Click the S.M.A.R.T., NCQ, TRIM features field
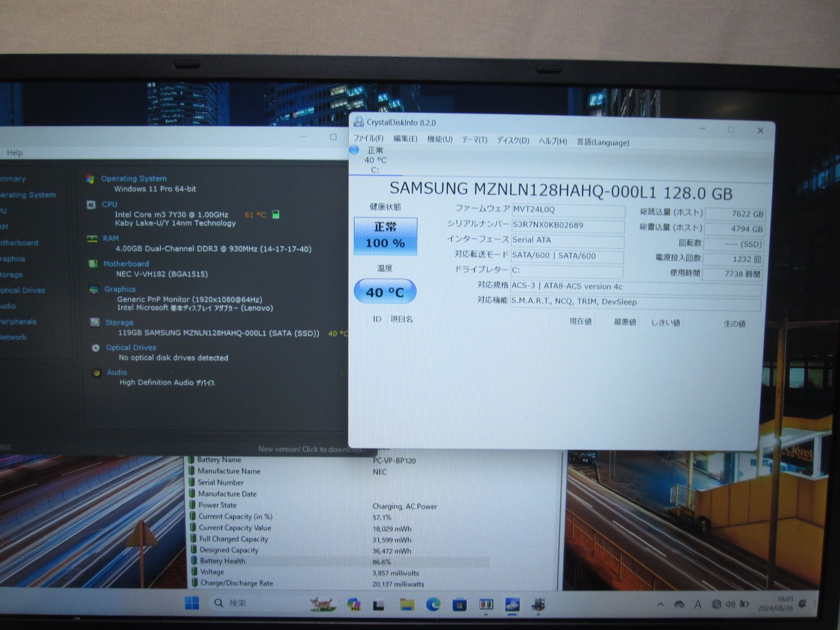This screenshot has height=630, width=840. pyautogui.click(x=636, y=302)
